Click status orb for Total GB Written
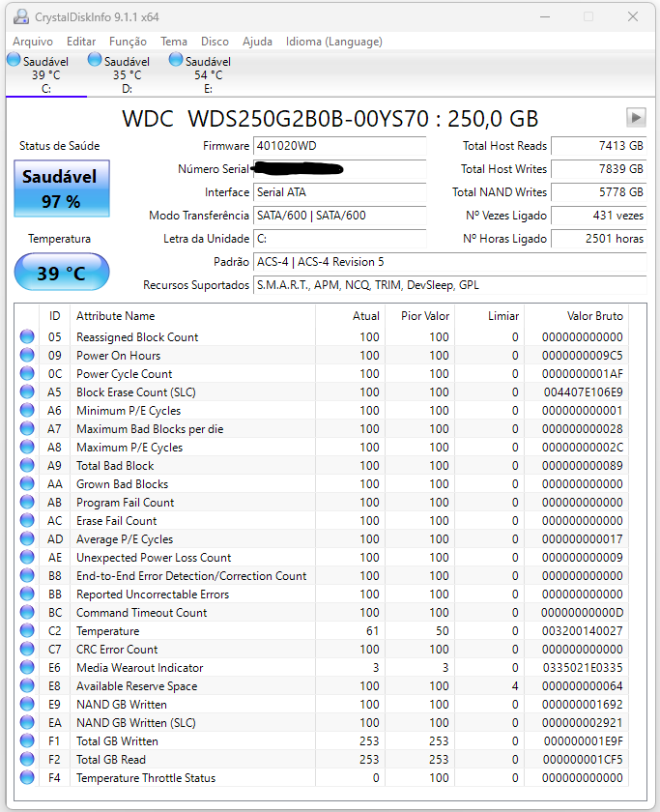The width and height of the screenshot is (660, 812). click(27, 741)
